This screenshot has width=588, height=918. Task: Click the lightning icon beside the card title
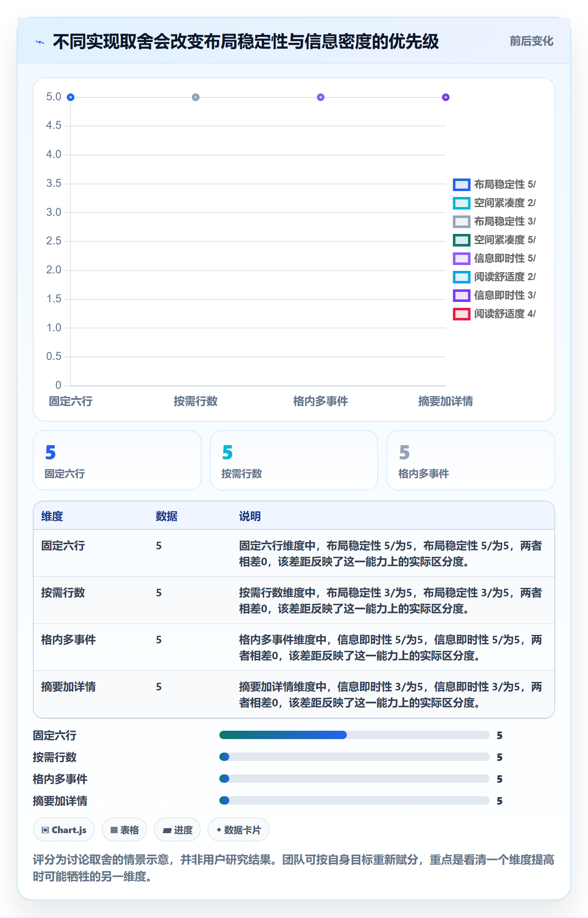[x=40, y=42]
